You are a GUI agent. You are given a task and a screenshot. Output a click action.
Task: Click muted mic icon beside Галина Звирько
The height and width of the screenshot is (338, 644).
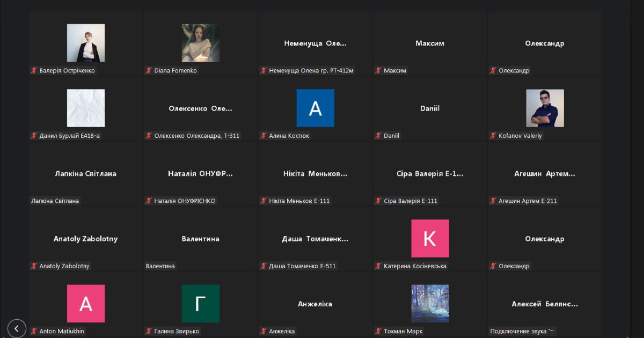(149, 331)
